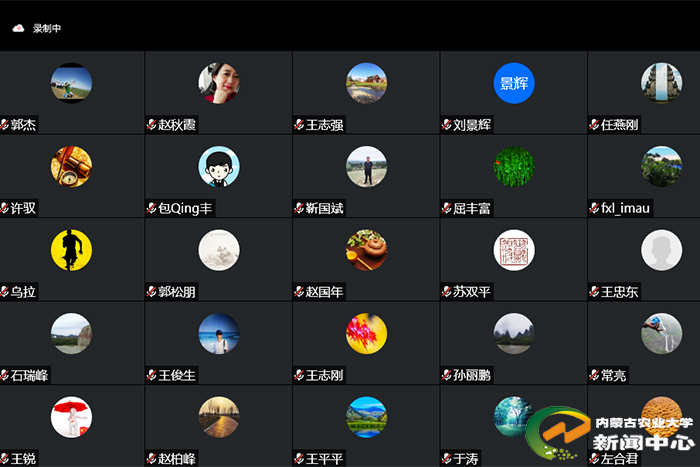
Task: Select the blue 景辉 avatar circle
Action: [514, 83]
